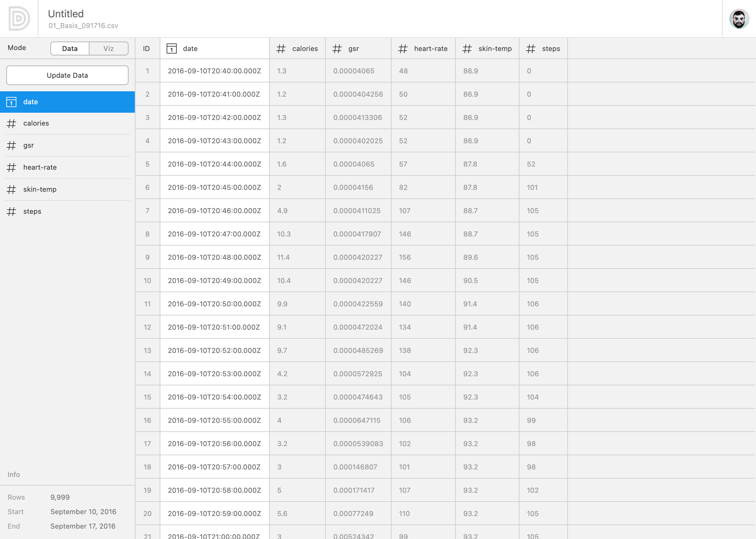Viewport: 756px width, 539px height.
Task: Click date cell 2016-09-10T20:51:00.000Z
Action: pyautogui.click(x=214, y=327)
